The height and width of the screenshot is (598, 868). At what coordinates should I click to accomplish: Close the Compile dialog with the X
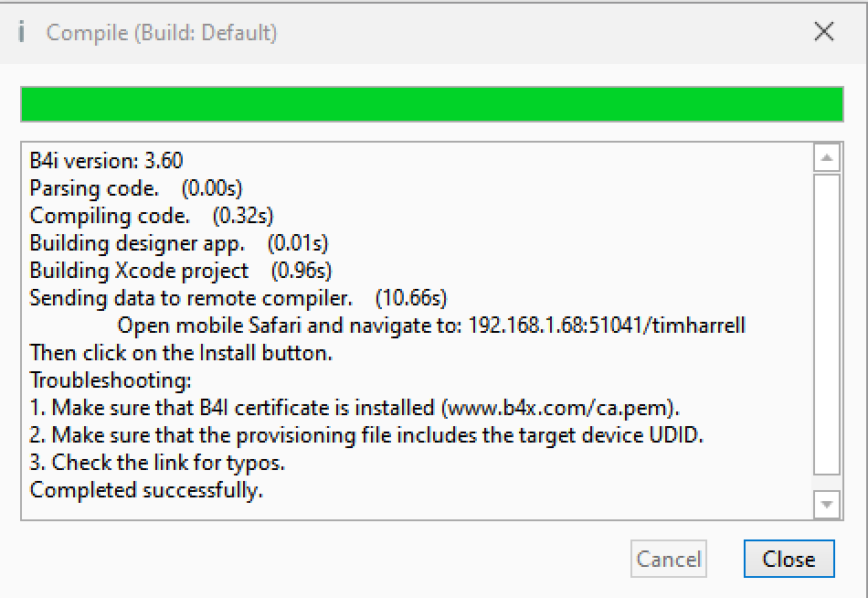(823, 33)
